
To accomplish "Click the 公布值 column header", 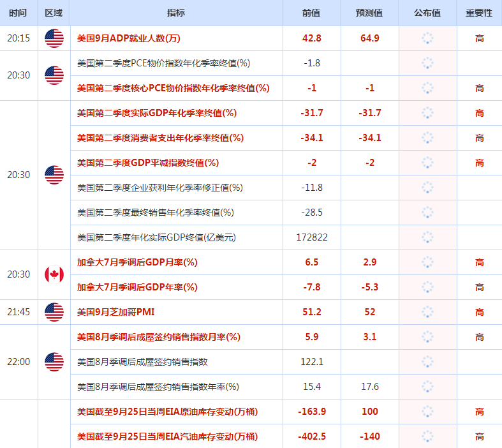I will 427,13.
